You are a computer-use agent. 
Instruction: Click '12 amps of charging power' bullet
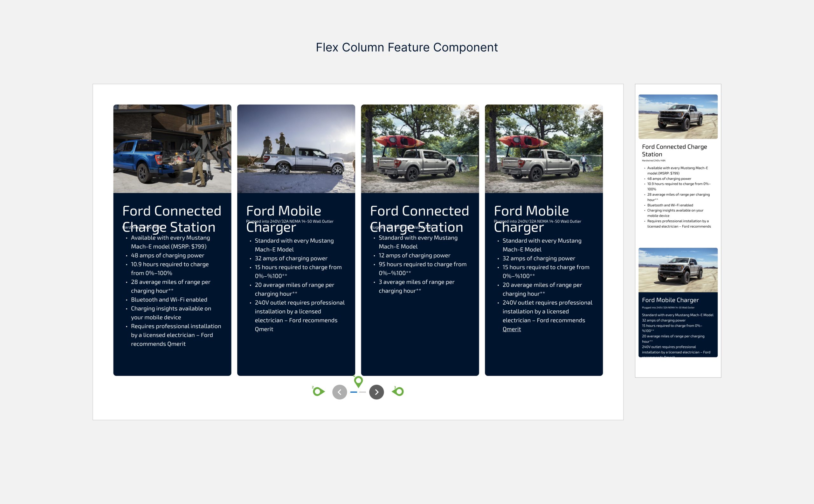click(414, 255)
